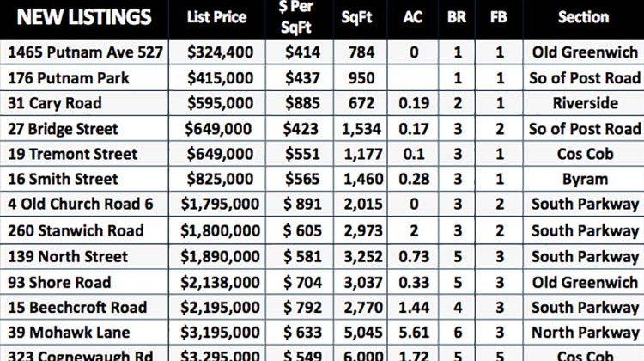Image resolution: width=644 pixels, height=361 pixels.
Task: Select the $1,800,000 list price cell
Action: point(220,230)
